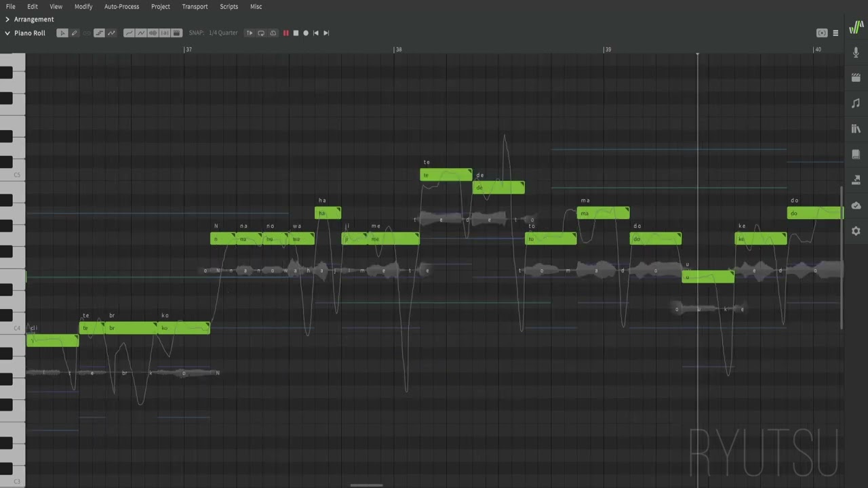Stop playback

296,33
